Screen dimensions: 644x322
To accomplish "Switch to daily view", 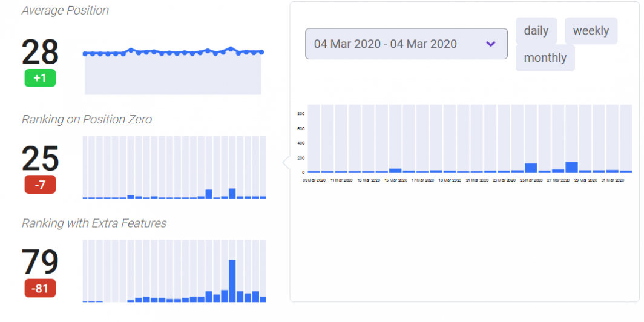I will pos(536,31).
